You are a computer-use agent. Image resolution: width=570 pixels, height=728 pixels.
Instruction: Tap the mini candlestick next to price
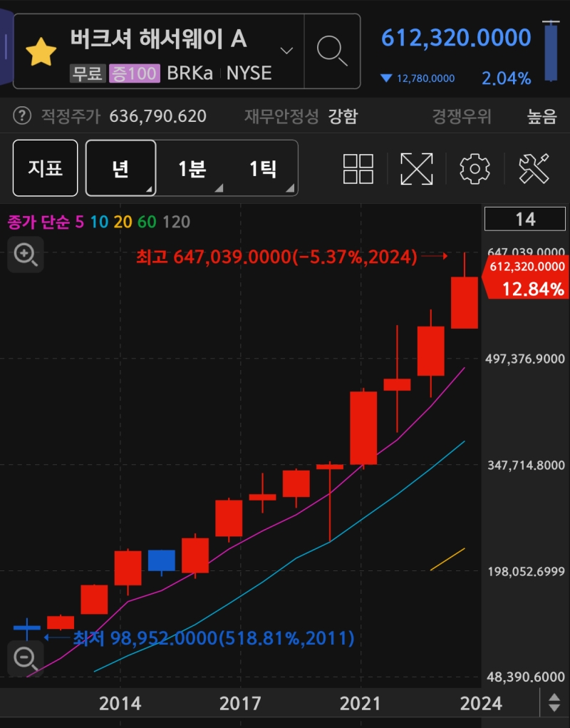coord(551,51)
